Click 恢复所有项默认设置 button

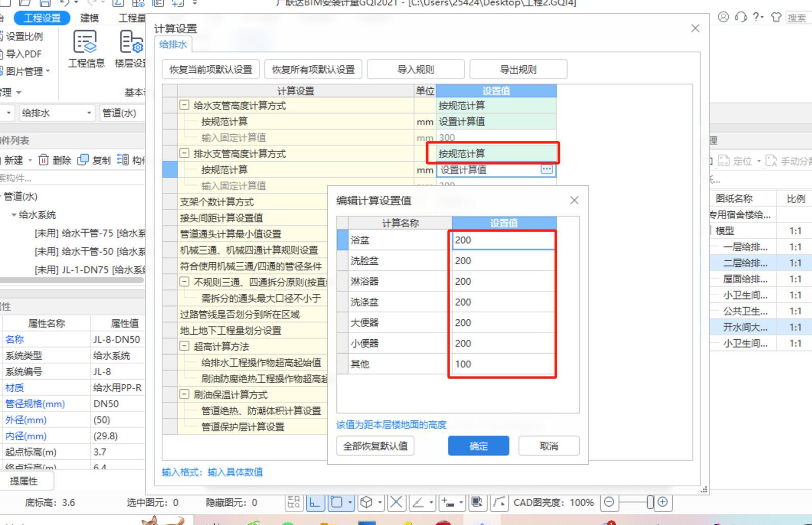pyautogui.click(x=313, y=69)
